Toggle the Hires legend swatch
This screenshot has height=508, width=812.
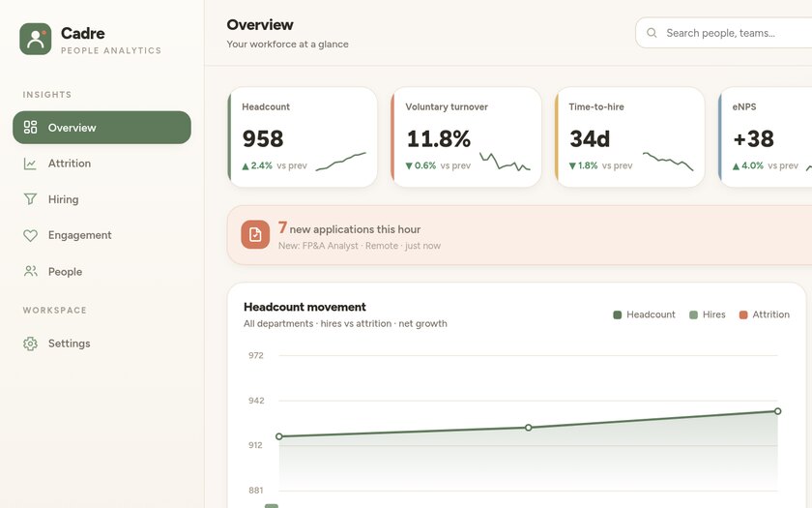pyautogui.click(x=693, y=314)
